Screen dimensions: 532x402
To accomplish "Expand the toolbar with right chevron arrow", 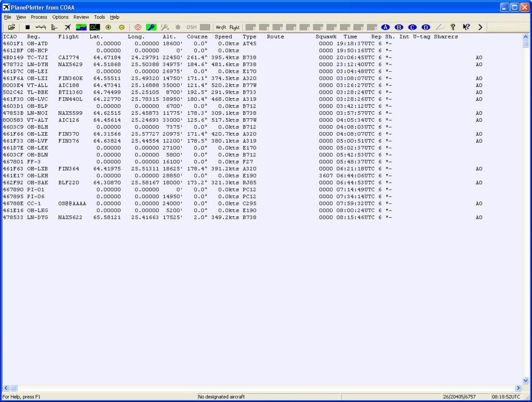I will click(480, 27).
